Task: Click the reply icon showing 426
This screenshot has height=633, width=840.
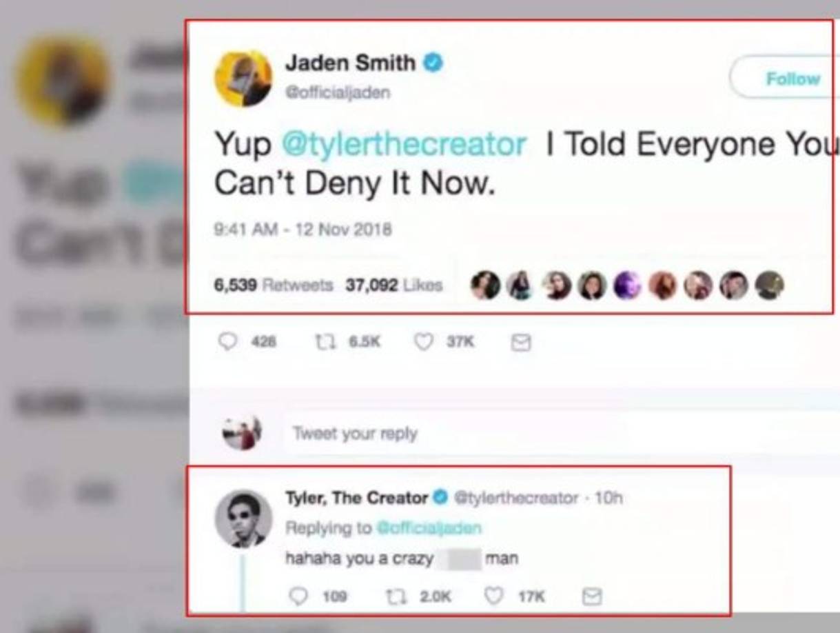Action: [227, 341]
